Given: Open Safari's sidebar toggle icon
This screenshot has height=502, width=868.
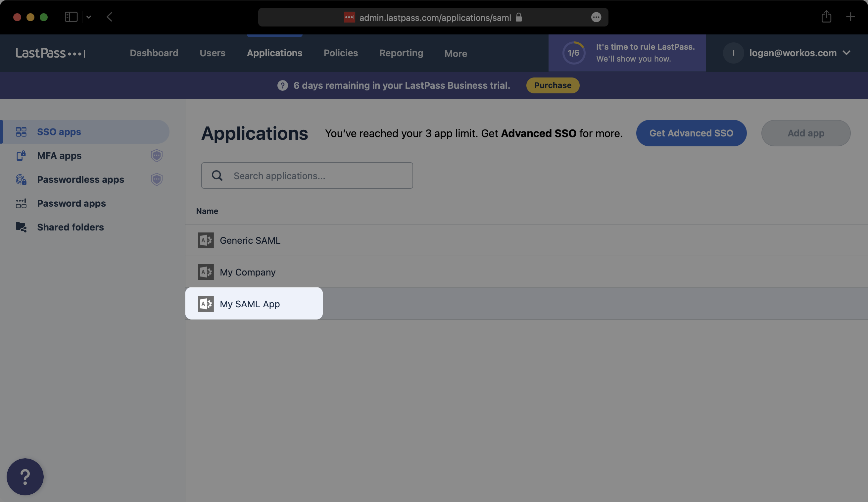Looking at the screenshot, I should coord(71,17).
